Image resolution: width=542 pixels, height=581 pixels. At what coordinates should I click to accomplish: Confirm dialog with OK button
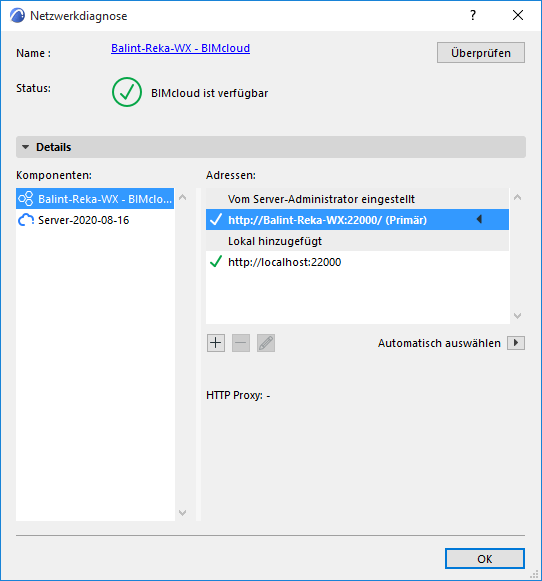(485, 558)
